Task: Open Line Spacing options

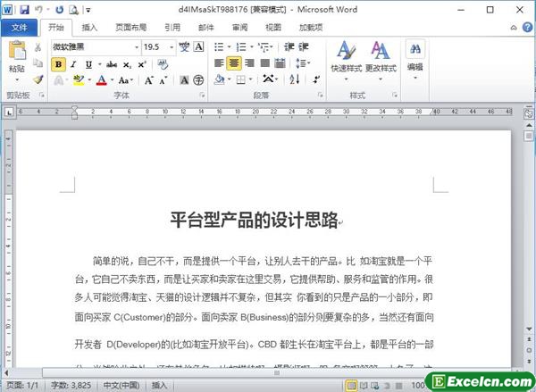Action: tap(301, 63)
